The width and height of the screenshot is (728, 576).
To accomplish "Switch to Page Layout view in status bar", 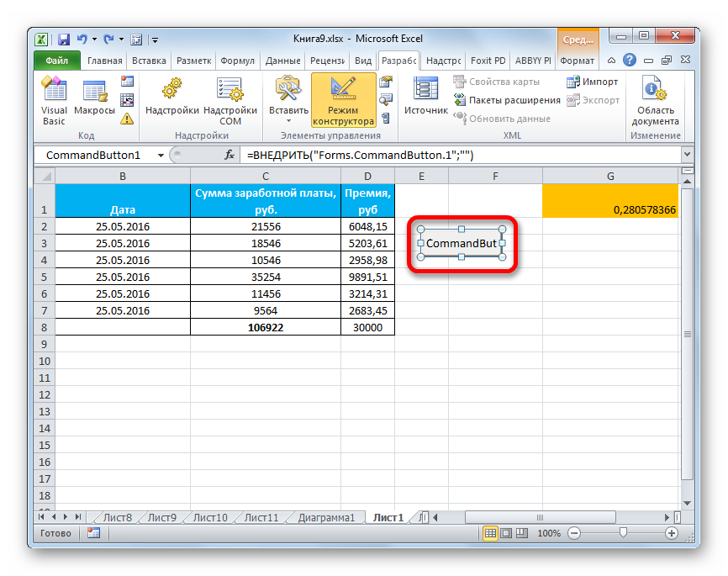I will (508, 533).
